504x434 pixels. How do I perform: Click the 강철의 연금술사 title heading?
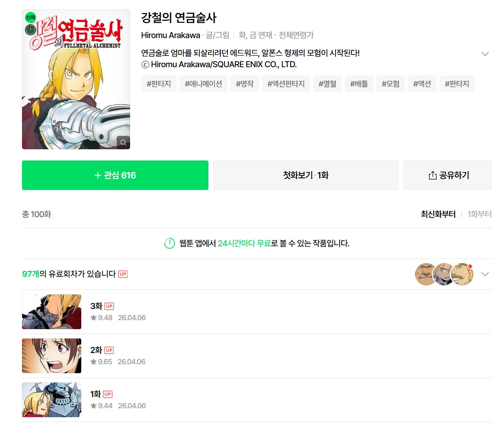tap(179, 18)
